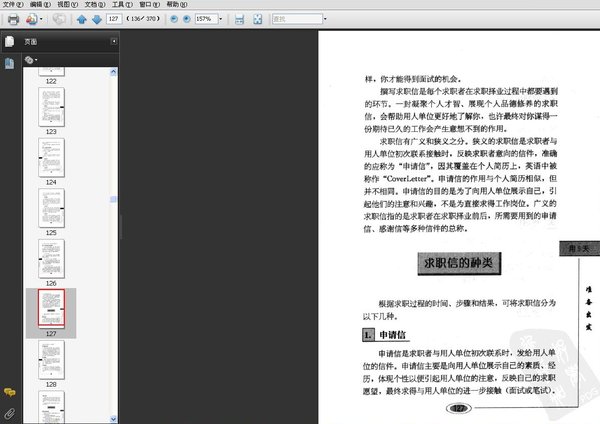Expand the dropdown arrow beside the create PDF icon
Screen dimensions: 600x424
tap(41, 19)
